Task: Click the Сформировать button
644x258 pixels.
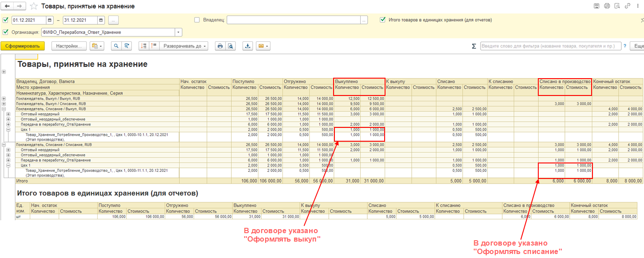Action: [23, 46]
